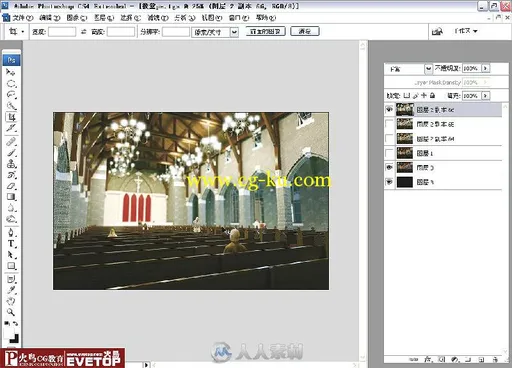The width and height of the screenshot is (512, 368).
Task: Select the Zoom tool
Action: pos(11,312)
